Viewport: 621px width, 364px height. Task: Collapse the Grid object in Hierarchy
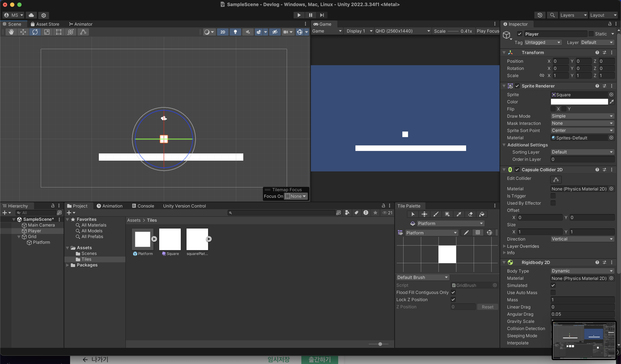pos(19,237)
